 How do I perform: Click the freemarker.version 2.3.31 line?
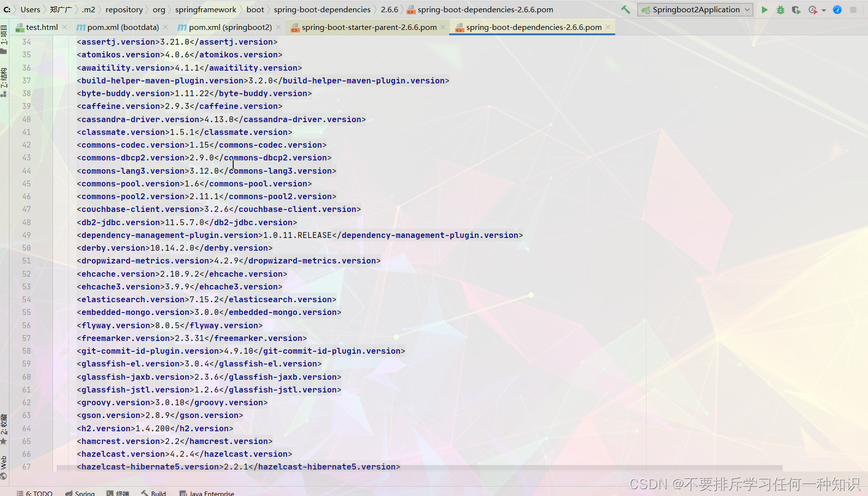tap(191, 338)
